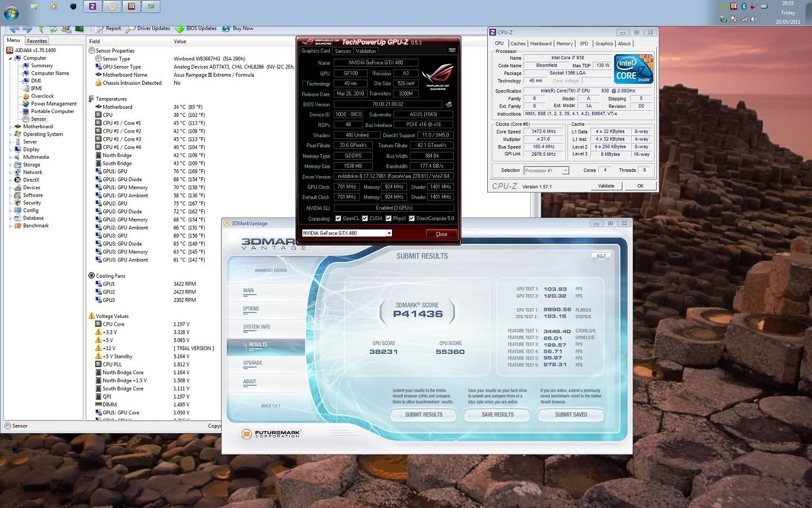Open GPU selector dropdown in GPU-Z
812x508 pixels.
pos(389,233)
